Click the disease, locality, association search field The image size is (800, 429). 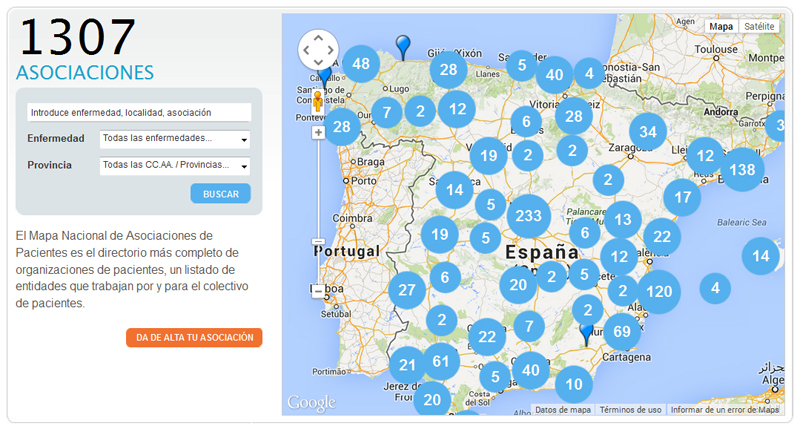click(x=139, y=112)
